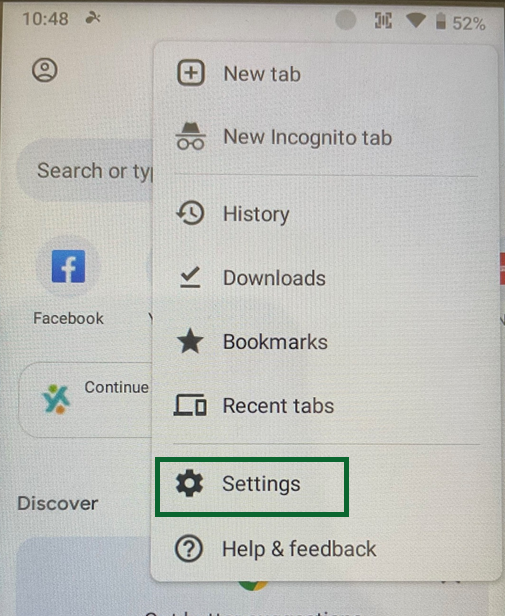Open Recent tabs entry
The image size is (505, 616).
click(x=325, y=405)
